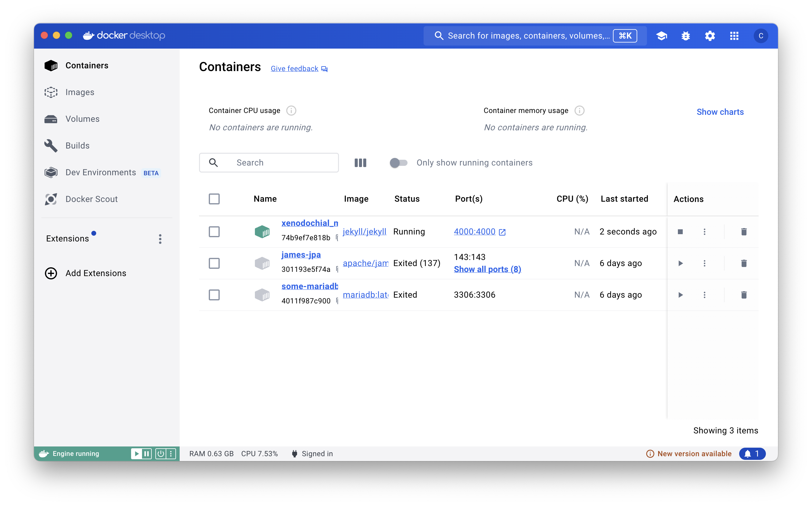The width and height of the screenshot is (812, 506).
Task: Open the apache/james image link
Action: 365,263
